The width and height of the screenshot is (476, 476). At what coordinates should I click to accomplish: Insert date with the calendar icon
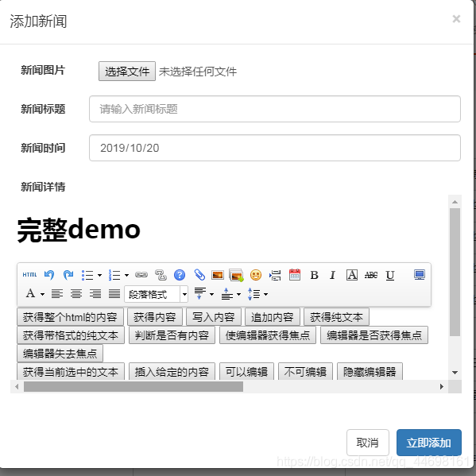pos(295,274)
